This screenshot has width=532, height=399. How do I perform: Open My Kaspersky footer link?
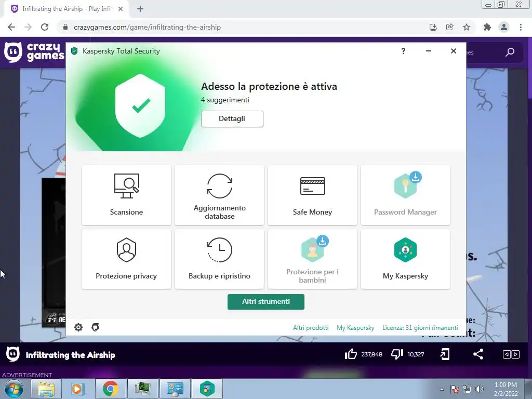pos(355,328)
